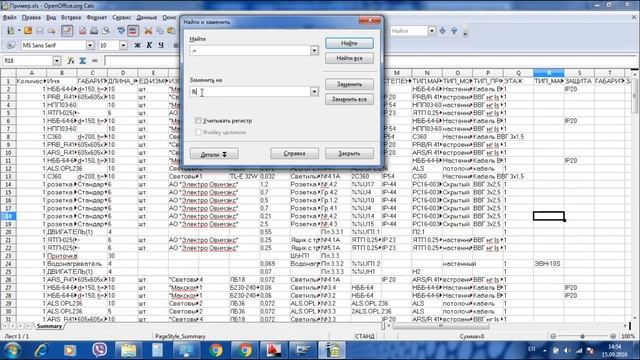Image resolution: width=640 pixels, height=360 pixels.
Task: Click the Find Next down arrow icon
Action: 442,31
